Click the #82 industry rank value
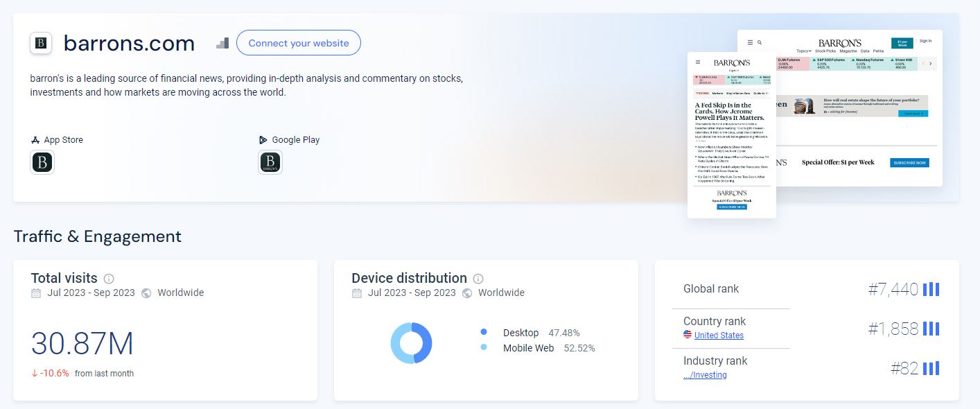This screenshot has width=980, height=409. click(904, 368)
